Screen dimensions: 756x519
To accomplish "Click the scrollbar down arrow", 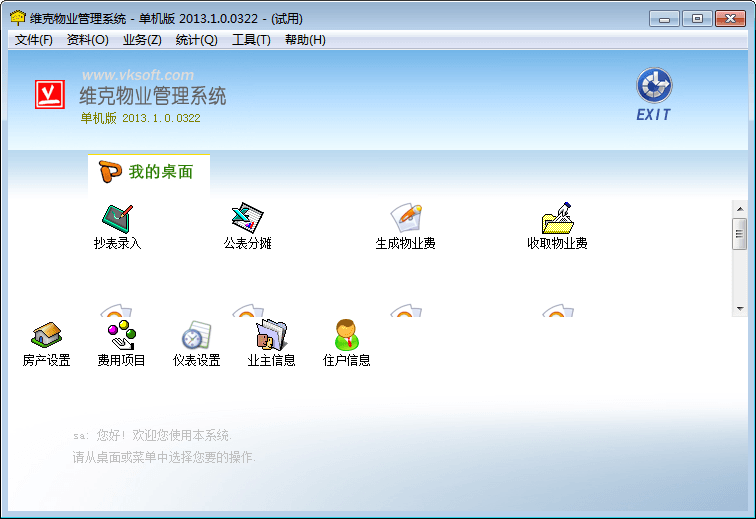I will coord(739,309).
